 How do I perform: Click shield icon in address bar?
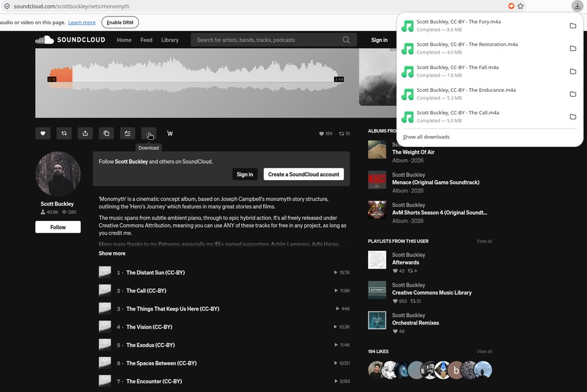pos(7,6)
